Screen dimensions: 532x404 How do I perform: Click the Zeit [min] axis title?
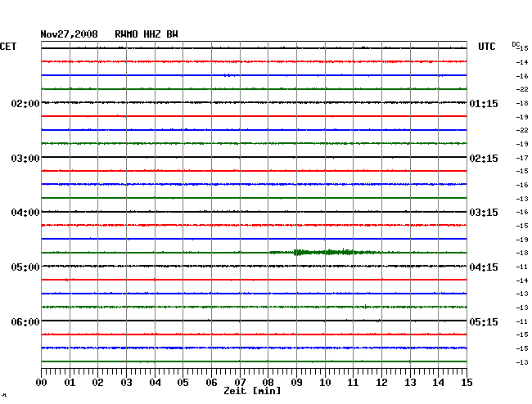(x=252, y=391)
